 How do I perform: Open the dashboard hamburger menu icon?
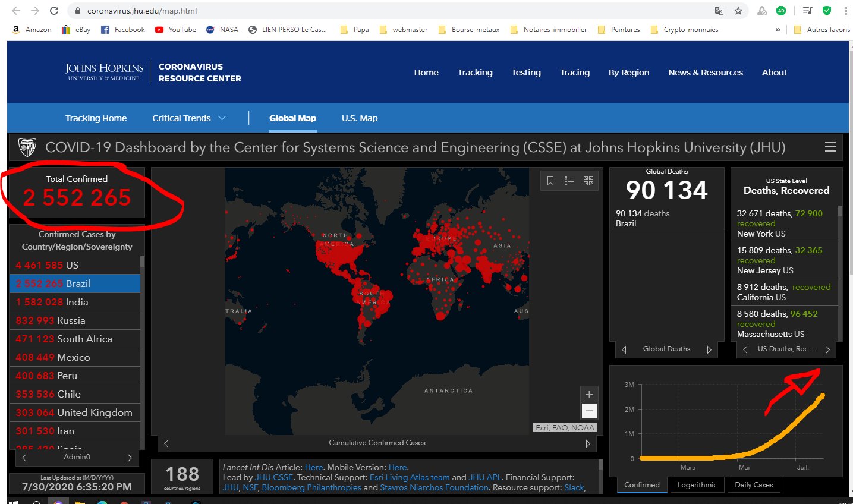(x=830, y=147)
